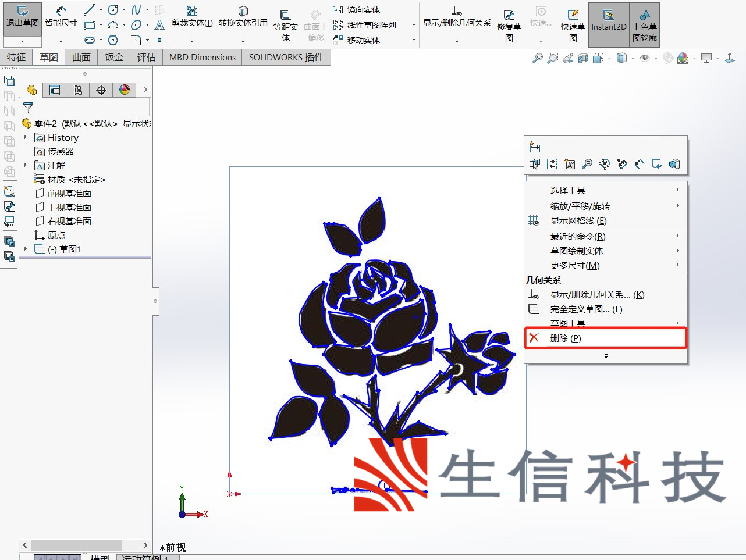Click Repair Sketch (修复草图) button
This screenshot has width=746, height=560.
pos(509,25)
